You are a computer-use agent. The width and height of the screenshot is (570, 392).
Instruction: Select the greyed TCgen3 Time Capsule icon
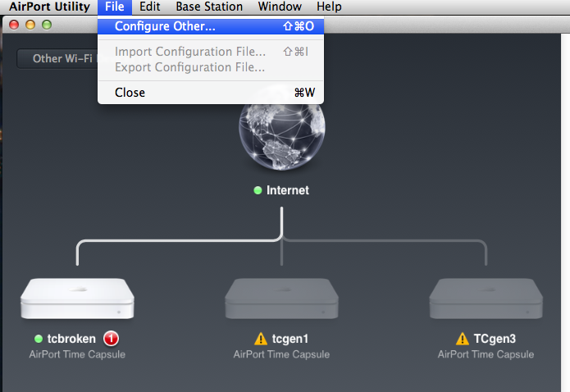[486, 299]
